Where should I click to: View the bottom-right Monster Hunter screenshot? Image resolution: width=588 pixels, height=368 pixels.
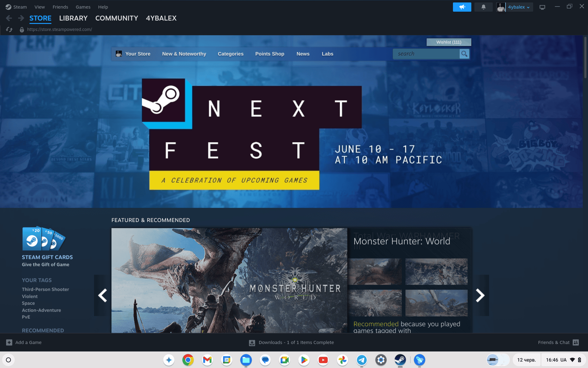click(436, 303)
